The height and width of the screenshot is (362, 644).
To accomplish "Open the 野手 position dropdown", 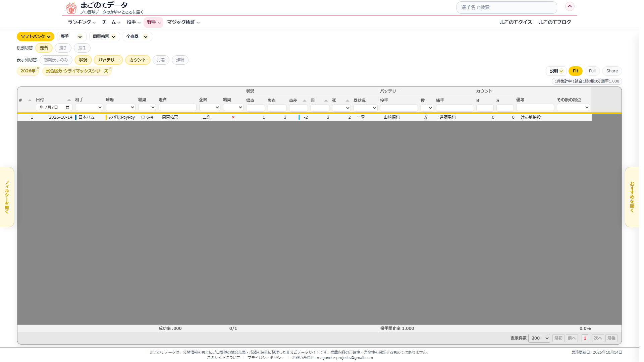I will (71, 37).
